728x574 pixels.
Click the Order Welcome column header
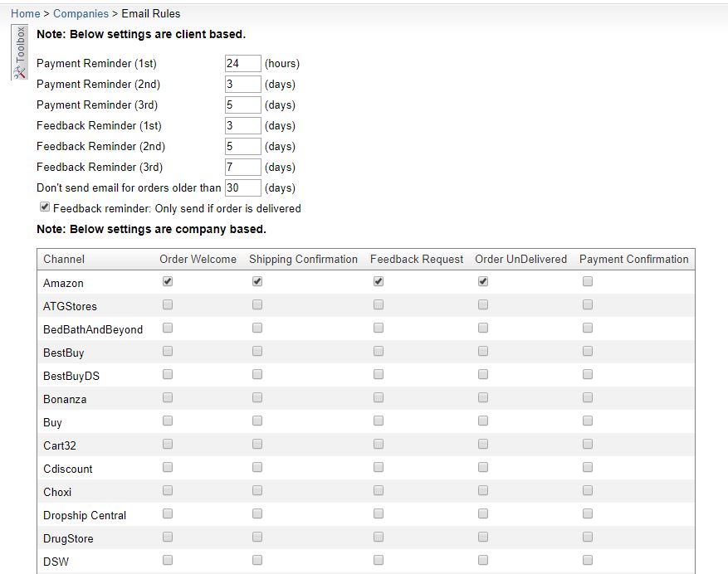(x=198, y=259)
